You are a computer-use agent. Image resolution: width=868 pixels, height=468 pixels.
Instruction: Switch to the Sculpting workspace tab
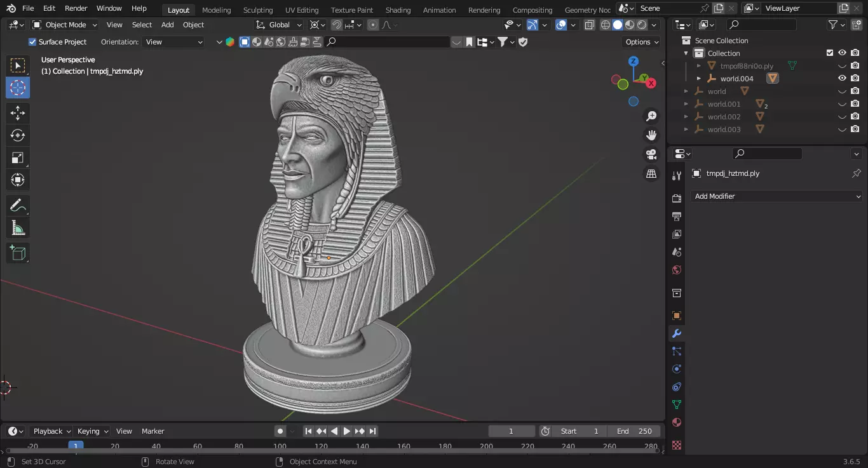(x=258, y=10)
